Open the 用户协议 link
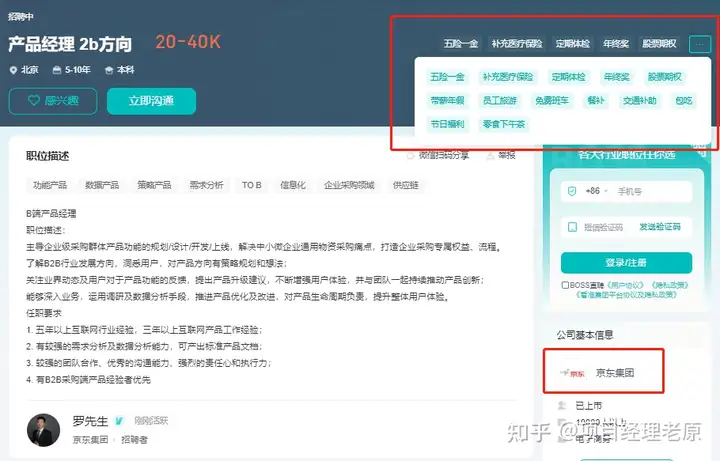 (625, 285)
